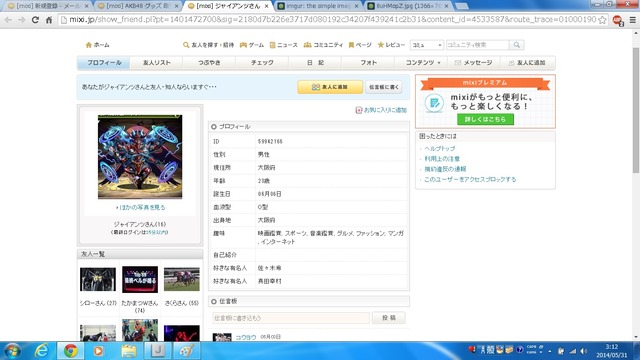
Task: Click the yellow 友人に追加 button
Action: click(x=330, y=87)
